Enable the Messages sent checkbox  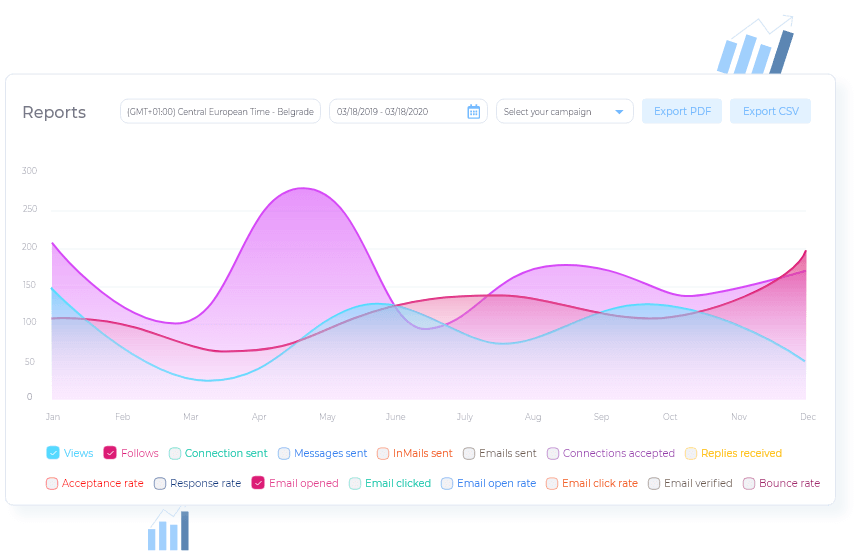click(284, 454)
